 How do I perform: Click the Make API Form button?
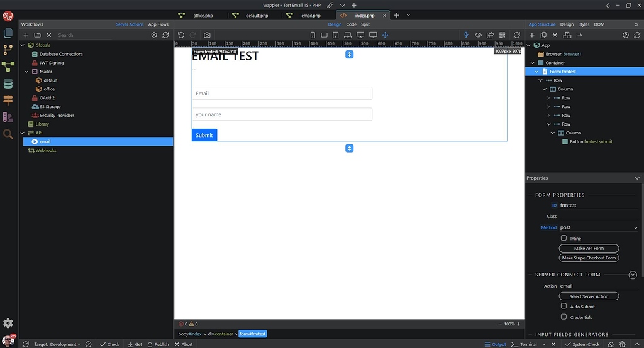pyautogui.click(x=589, y=248)
